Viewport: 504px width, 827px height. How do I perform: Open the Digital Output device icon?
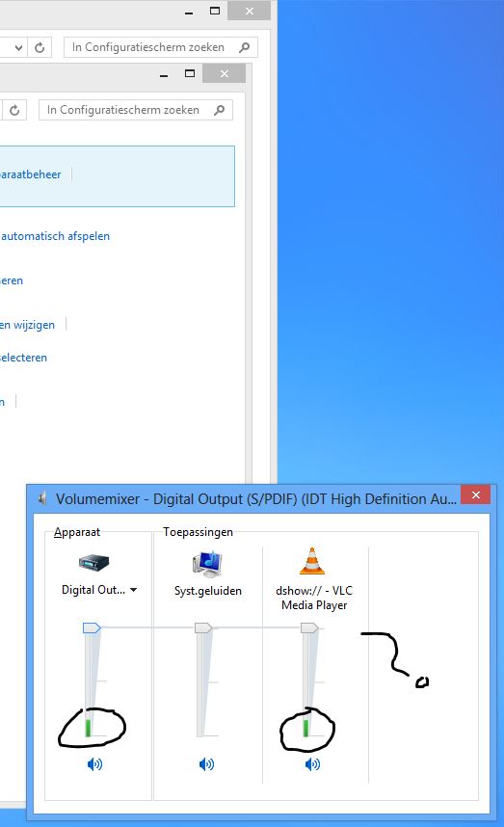tap(93, 563)
